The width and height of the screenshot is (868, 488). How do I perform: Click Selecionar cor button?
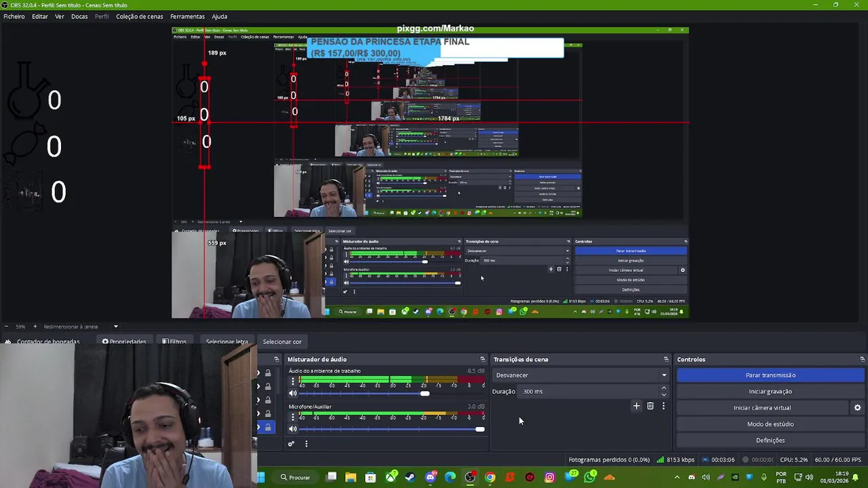click(282, 342)
